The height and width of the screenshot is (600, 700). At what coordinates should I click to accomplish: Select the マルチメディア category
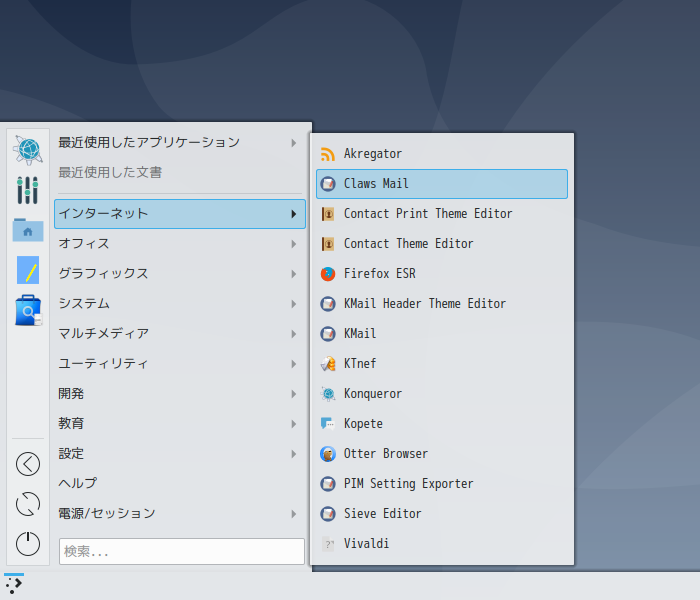point(180,333)
